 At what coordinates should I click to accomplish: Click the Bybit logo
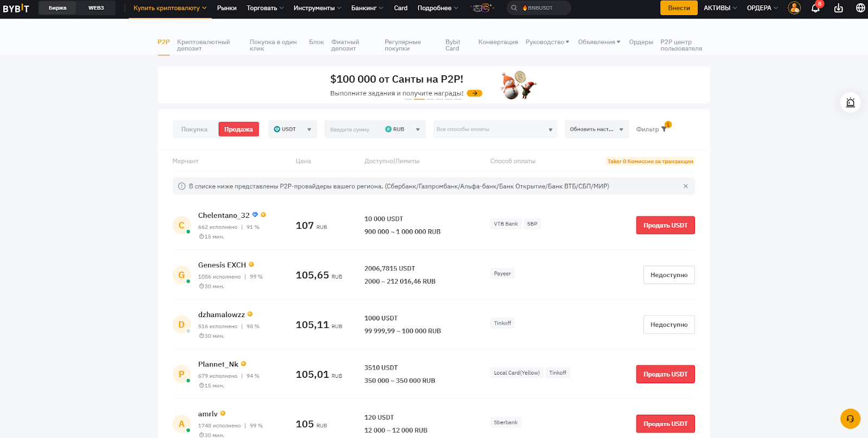pyautogui.click(x=16, y=8)
